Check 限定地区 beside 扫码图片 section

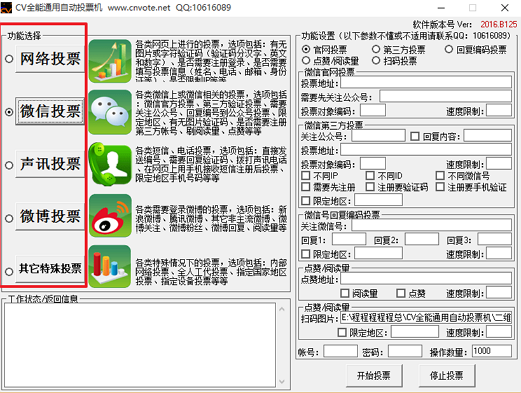[342, 332]
